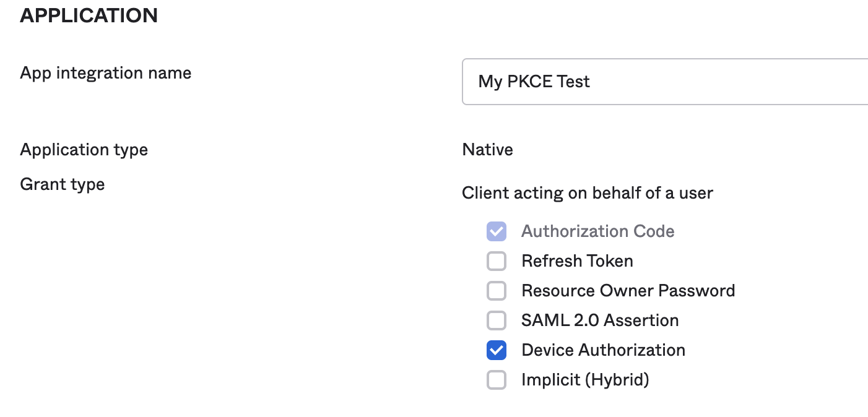Click the "Native" application type value
The width and height of the screenshot is (868, 417).
(x=487, y=150)
